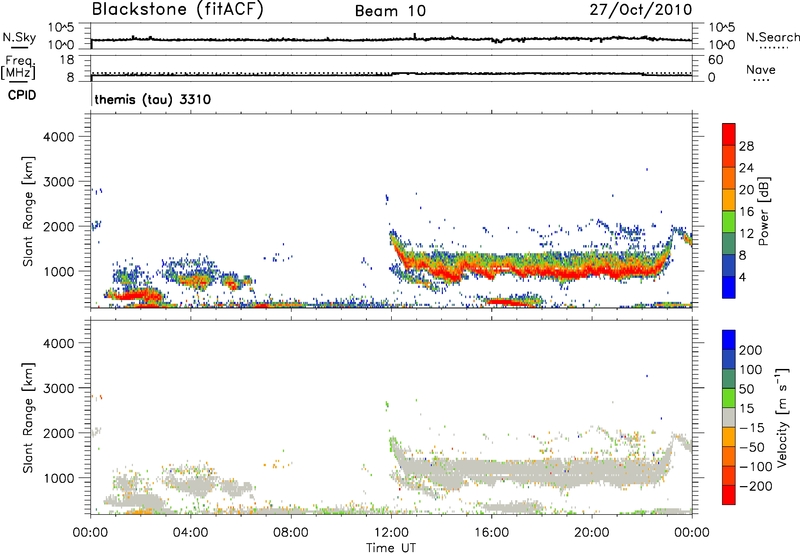The height and width of the screenshot is (554, 800).
Task: Click the "Freq. [MHz]" axis label
Action: (x=18, y=67)
